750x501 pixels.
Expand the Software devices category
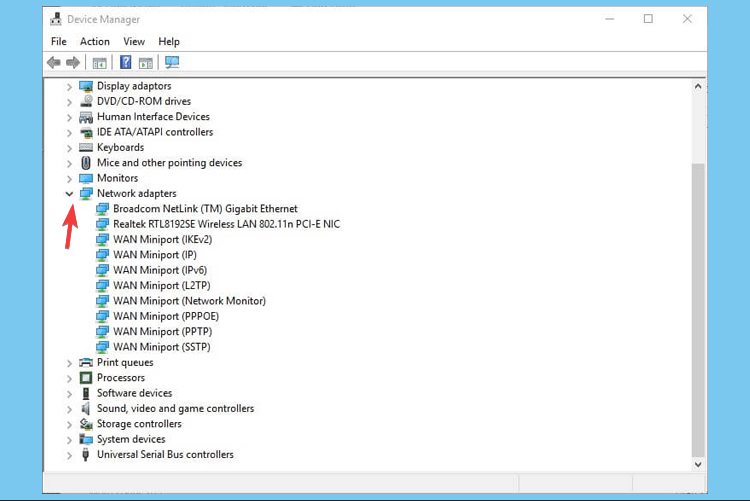click(69, 394)
